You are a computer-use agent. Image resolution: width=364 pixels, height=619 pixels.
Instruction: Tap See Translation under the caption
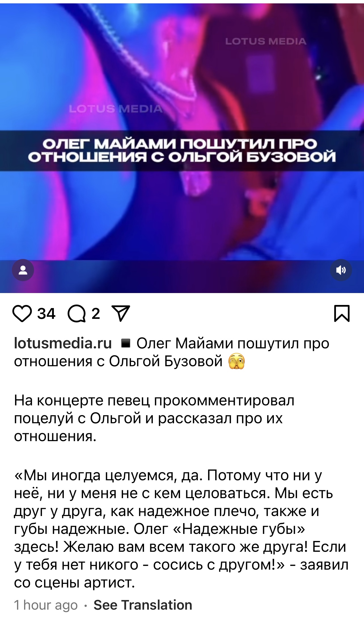point(143,605)
